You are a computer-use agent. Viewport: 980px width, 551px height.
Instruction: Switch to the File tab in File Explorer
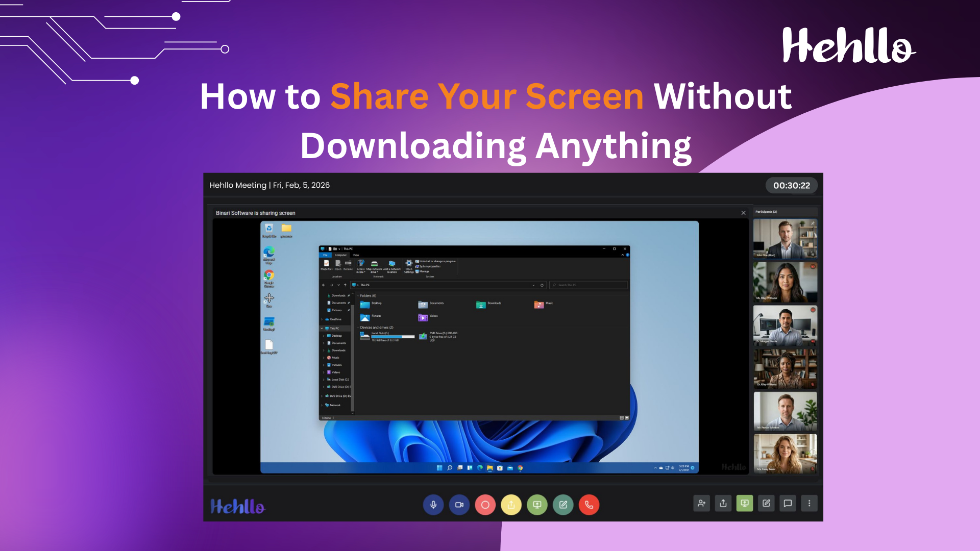325,255
